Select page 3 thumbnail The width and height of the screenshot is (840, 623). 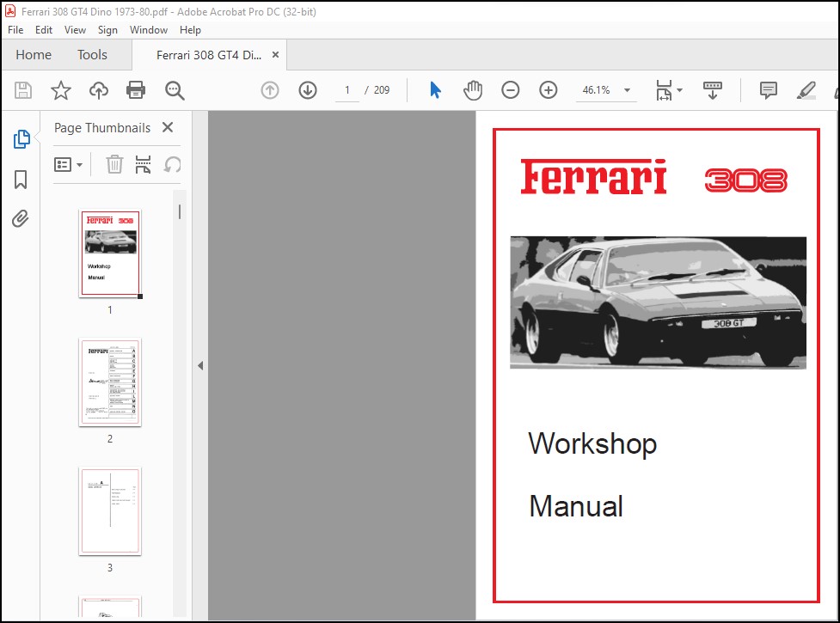tap(110, 511)
